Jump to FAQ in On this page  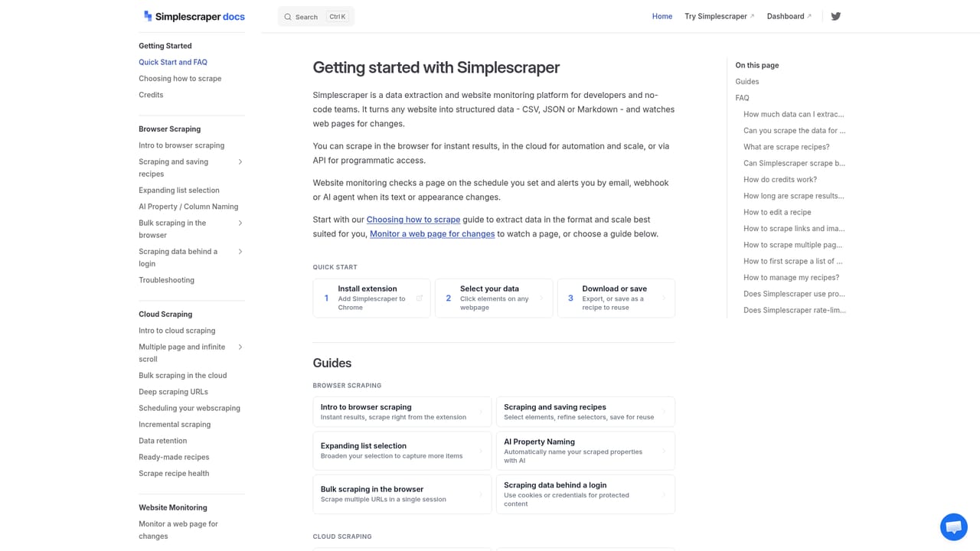[x=743, y=98]
